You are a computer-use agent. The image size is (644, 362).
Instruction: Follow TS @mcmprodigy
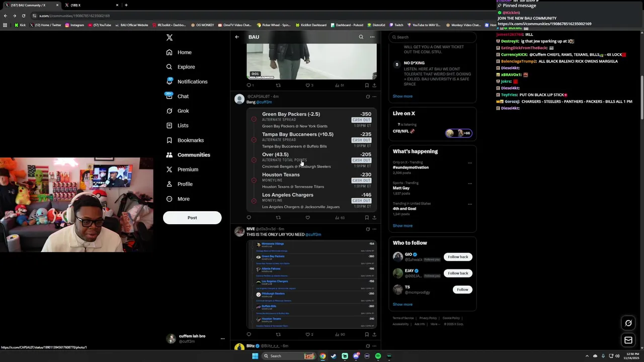[462, 290]
